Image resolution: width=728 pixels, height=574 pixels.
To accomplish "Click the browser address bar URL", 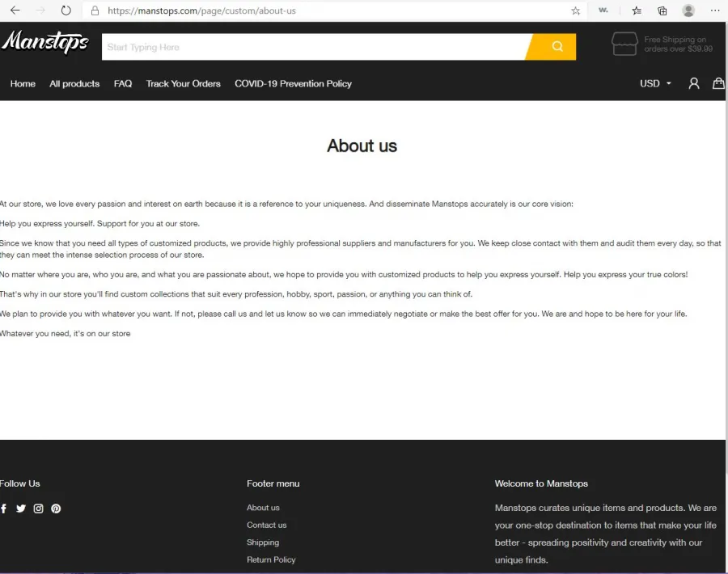I will (x=201, y=11).
